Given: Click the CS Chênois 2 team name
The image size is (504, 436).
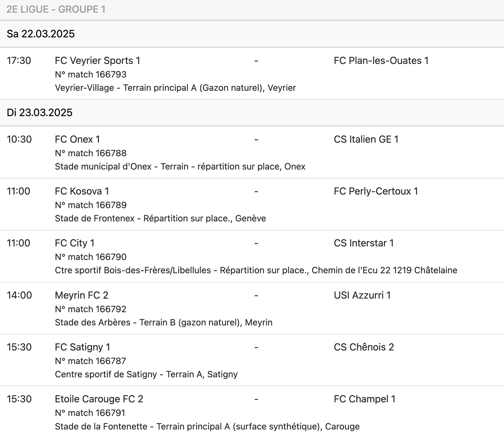Looking at the screenshot, I should click(x=363, y=347).
